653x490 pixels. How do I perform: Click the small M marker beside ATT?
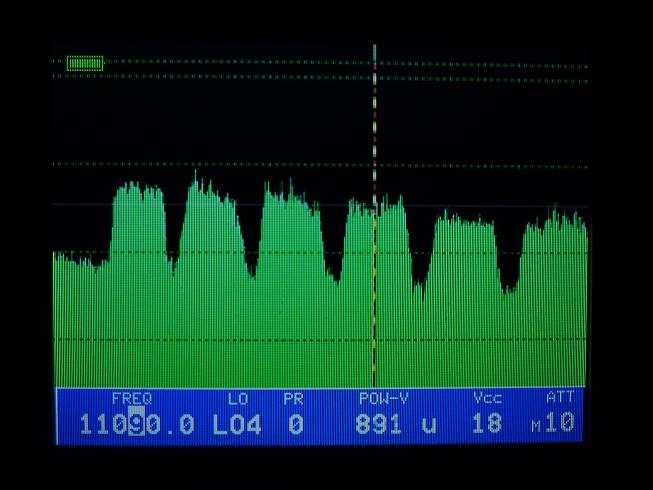point(536,427)
